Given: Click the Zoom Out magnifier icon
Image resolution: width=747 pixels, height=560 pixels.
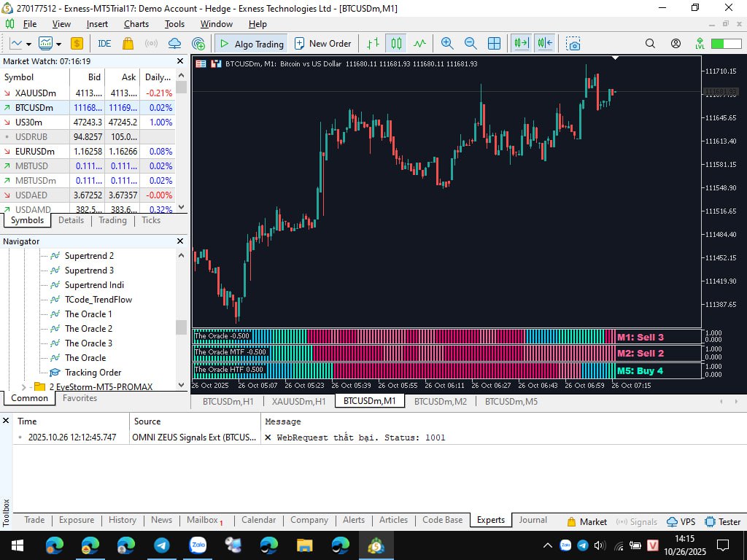Looking at the screenshot, I should click(x=471, y=44).
